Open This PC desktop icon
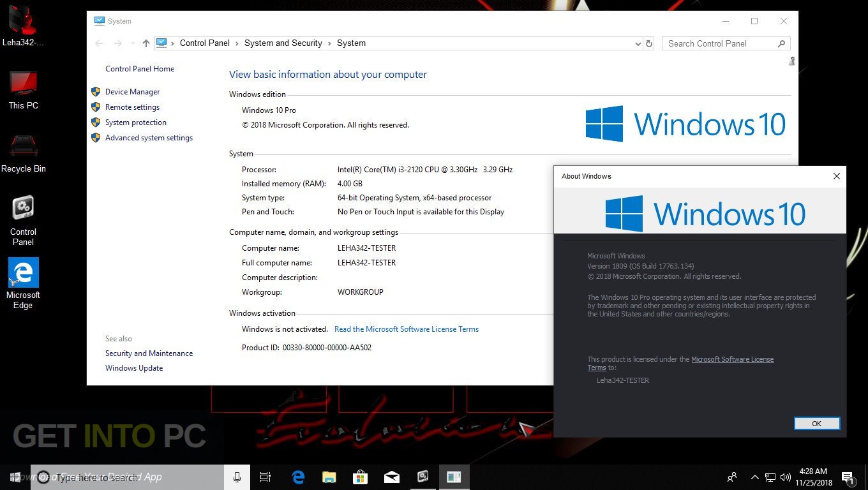 23,90
